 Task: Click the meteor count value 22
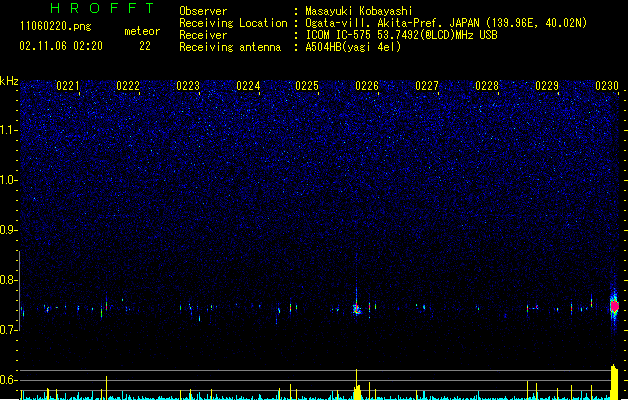coord(145,46)
